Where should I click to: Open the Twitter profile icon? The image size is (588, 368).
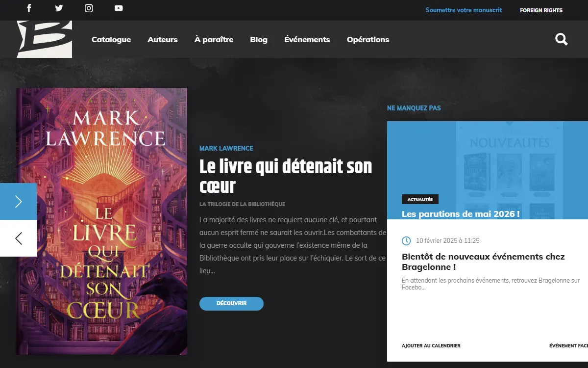point(59,8)
